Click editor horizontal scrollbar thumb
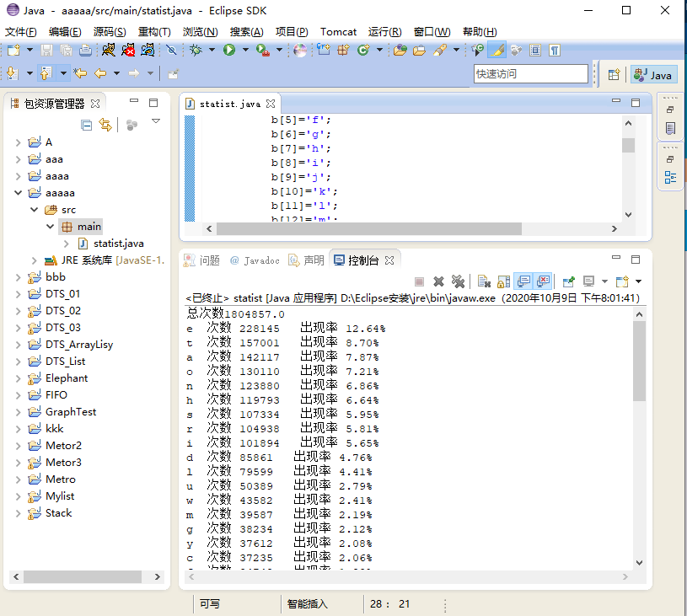The width and height of the screenshot is (687, 616). (369, 228)
